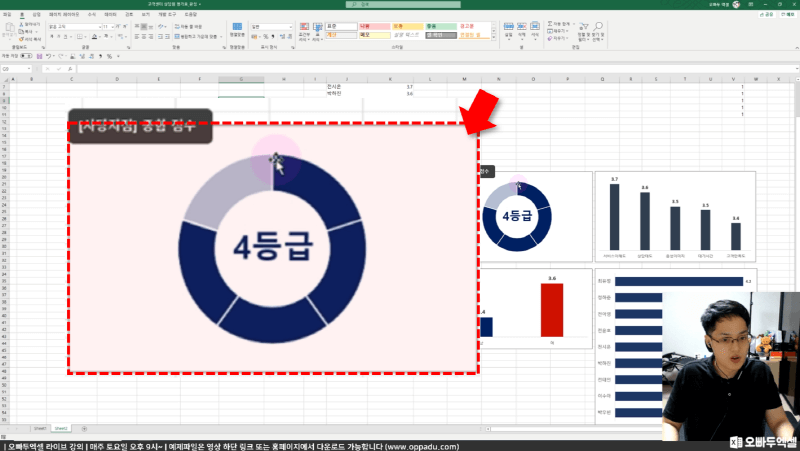Click the fill color bucket icon
800x451 pixels.
tap(94, 37)
